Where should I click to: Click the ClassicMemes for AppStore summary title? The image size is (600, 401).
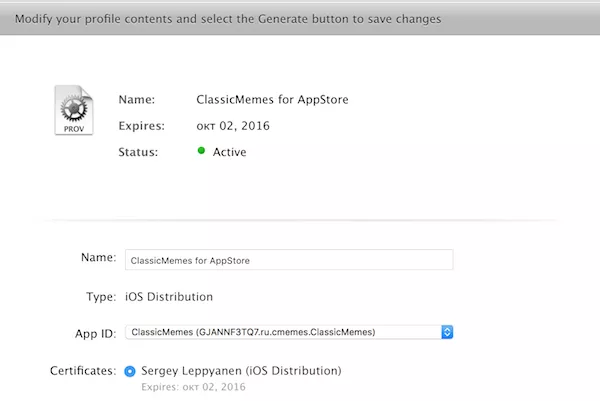(x=272, y=99)
